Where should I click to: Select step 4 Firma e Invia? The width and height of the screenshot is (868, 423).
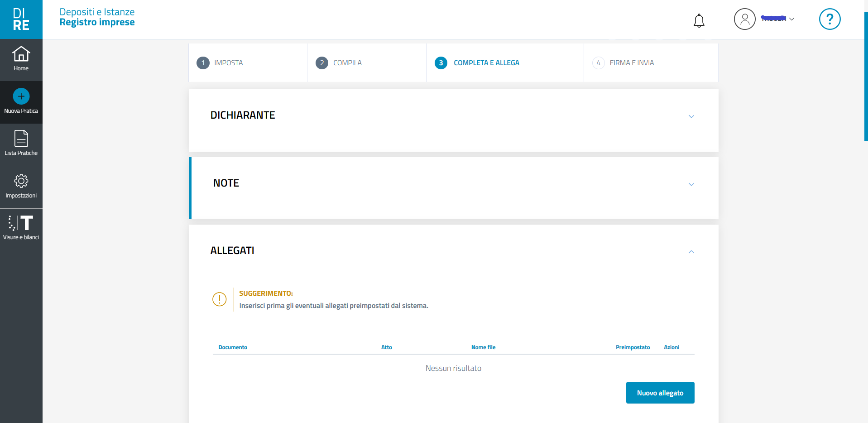(x=623, y=63)
